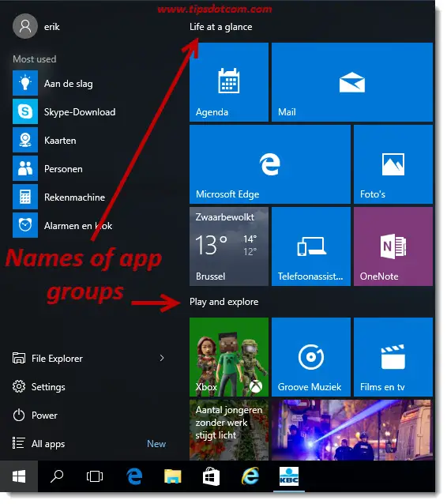
Task: Select the Skype-Download text label
Action: pos(80,112)
